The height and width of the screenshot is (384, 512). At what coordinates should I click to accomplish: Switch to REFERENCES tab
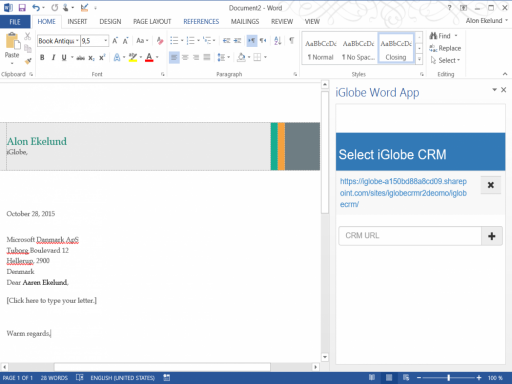201,22
